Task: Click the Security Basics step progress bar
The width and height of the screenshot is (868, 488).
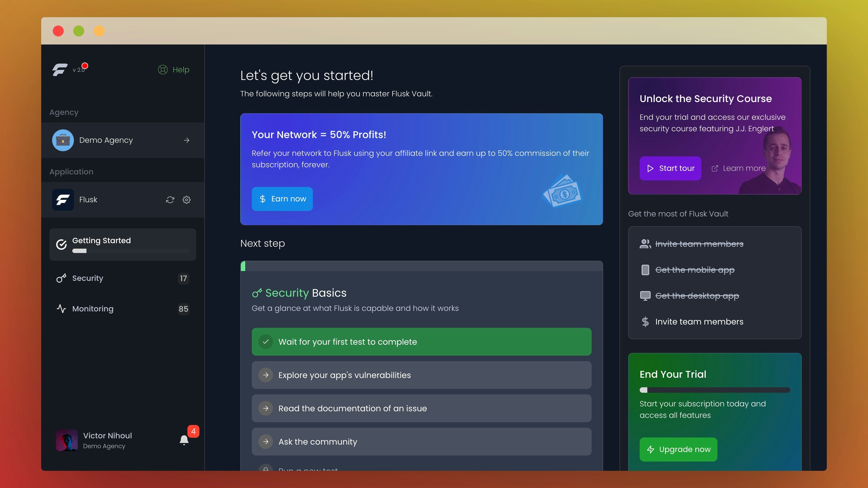Action: pyautogui.click(x=421, y=266)
